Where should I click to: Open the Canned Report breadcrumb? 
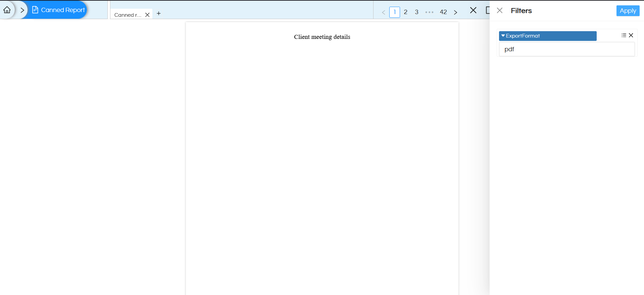coord(59,10)
